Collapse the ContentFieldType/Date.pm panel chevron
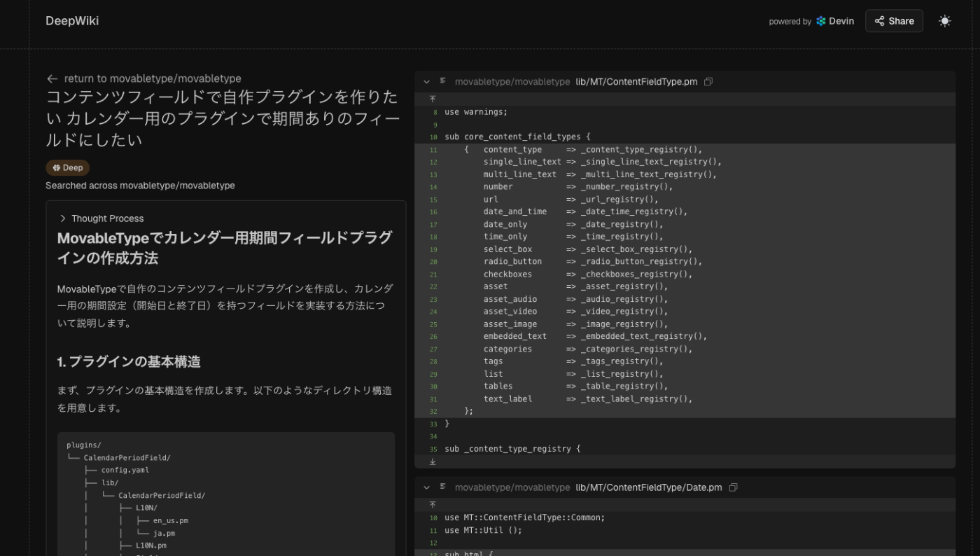Viewport: 980px width, 556px height. pos(426,487)
